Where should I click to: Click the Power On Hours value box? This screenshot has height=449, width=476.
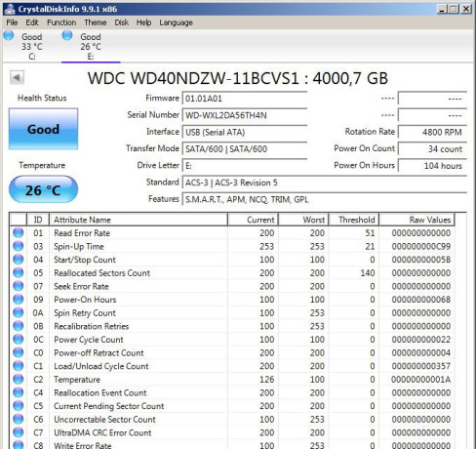[x=432, y=166]
